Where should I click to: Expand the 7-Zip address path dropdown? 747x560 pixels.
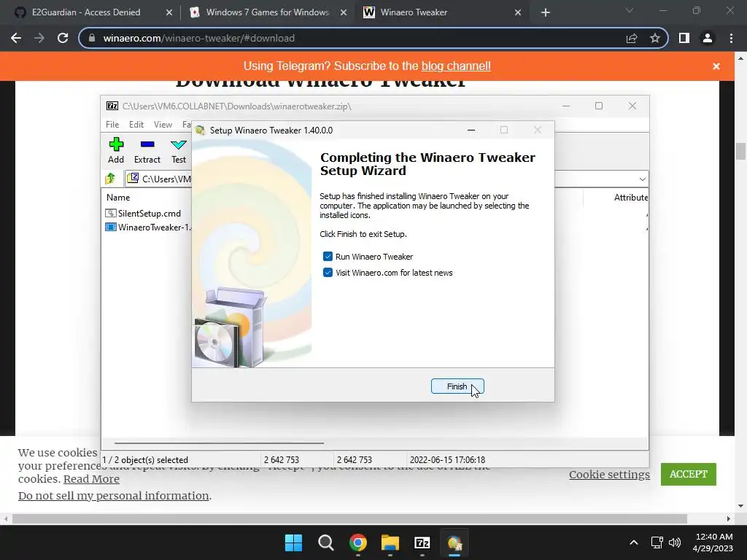pos(642,179)
